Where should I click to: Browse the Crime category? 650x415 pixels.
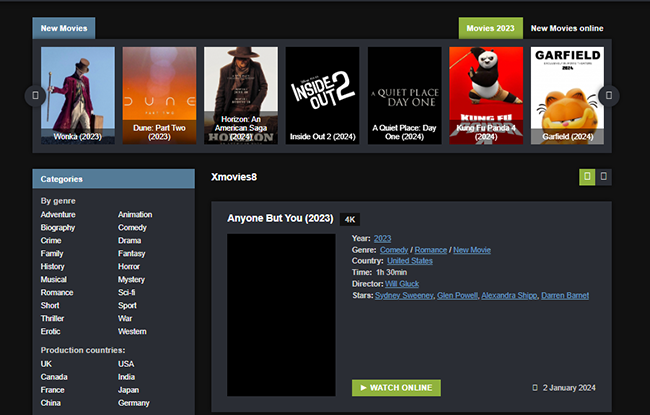coord(51,240)
